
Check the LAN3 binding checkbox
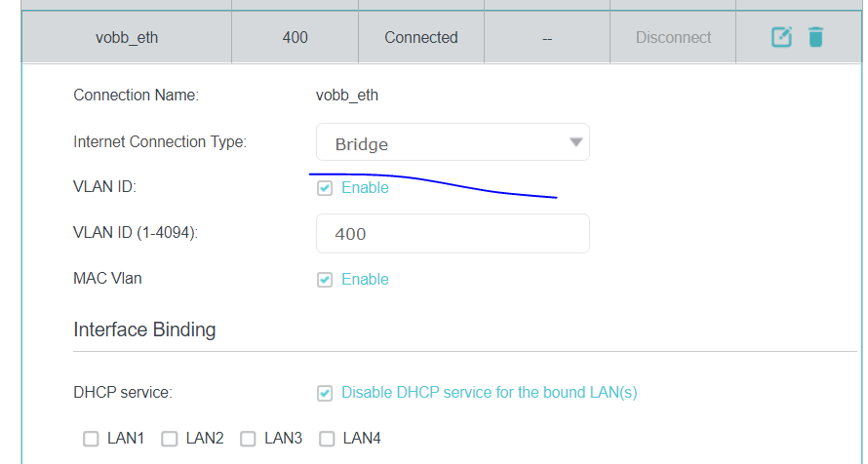(248, 439)
